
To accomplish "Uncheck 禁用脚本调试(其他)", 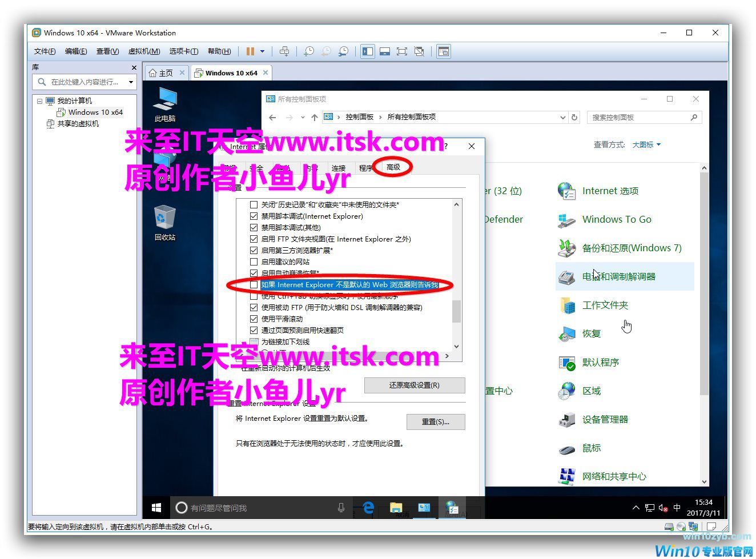I will click(254, 227).
